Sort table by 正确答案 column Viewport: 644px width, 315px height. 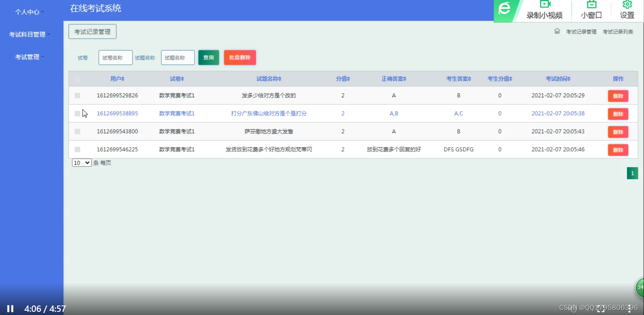tap(394, 79)
